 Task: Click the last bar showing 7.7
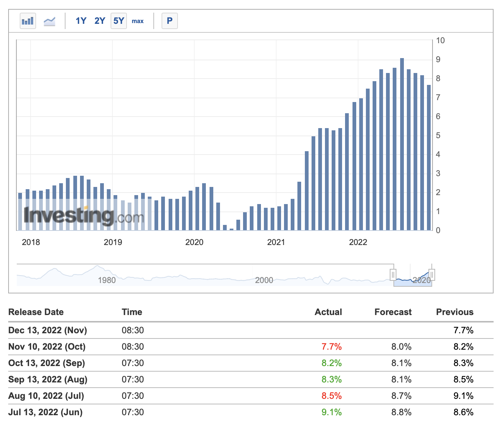(429, 158)
